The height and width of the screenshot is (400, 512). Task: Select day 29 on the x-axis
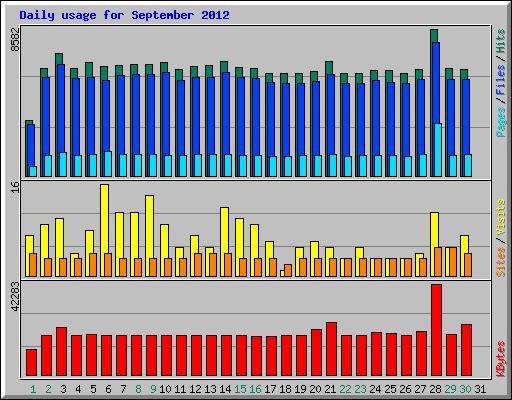pyautogui.click(x=450, y=389)
